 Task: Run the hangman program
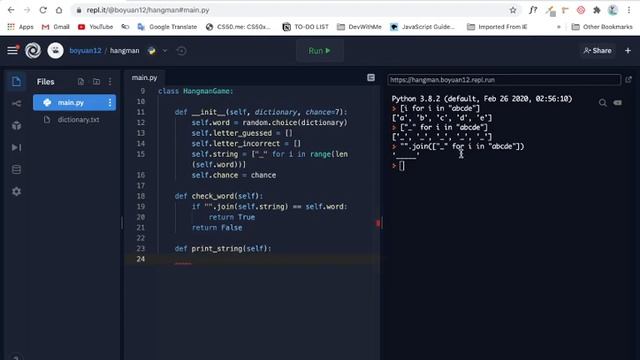[319, 51]
